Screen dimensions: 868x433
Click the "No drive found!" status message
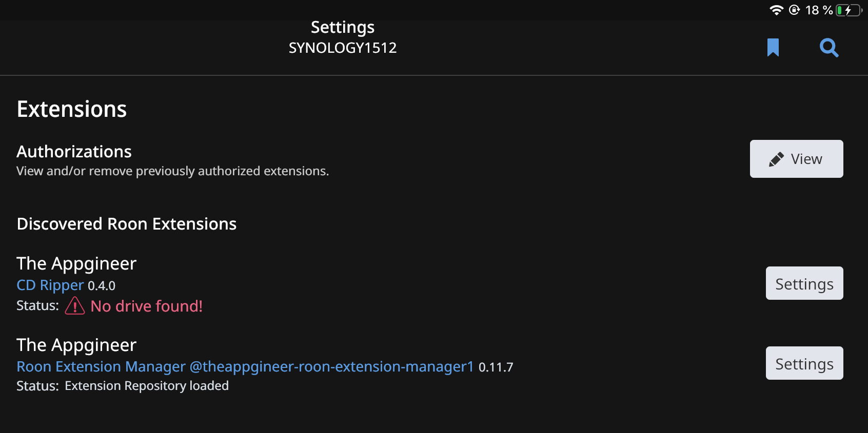click(x=147, y=306)
